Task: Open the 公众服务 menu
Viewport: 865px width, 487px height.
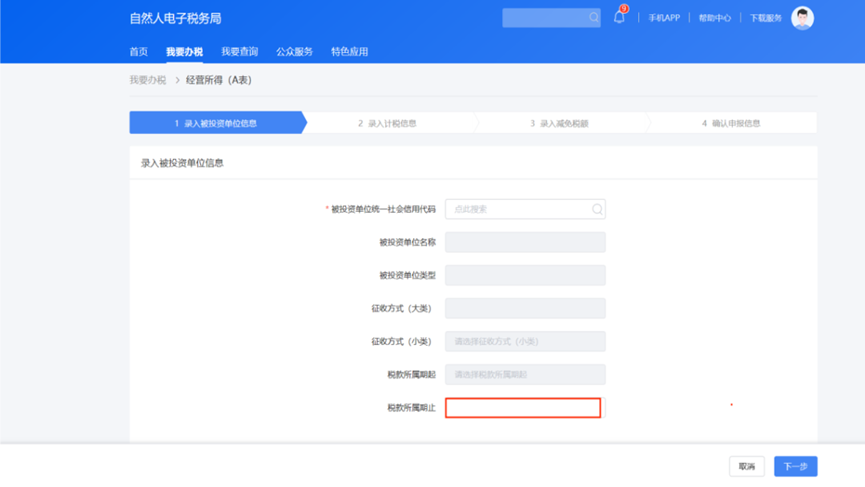Action: point(294,52)
